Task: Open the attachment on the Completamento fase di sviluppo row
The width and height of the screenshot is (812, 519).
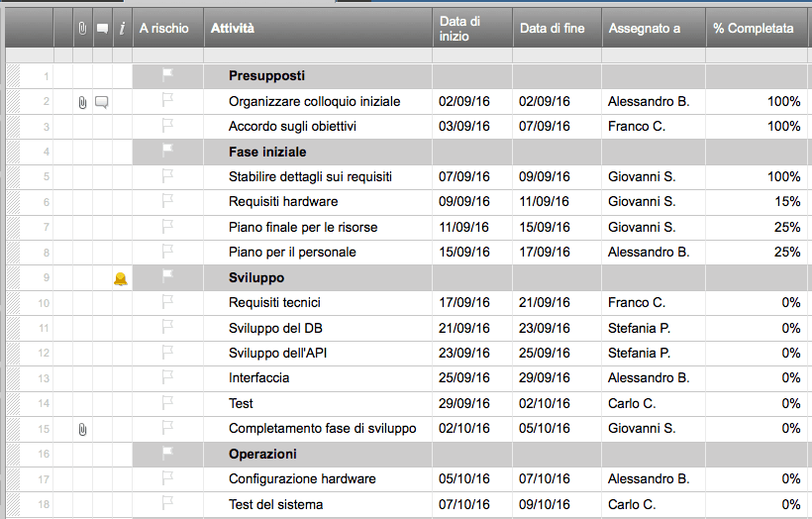Action: tap(82, 430)
